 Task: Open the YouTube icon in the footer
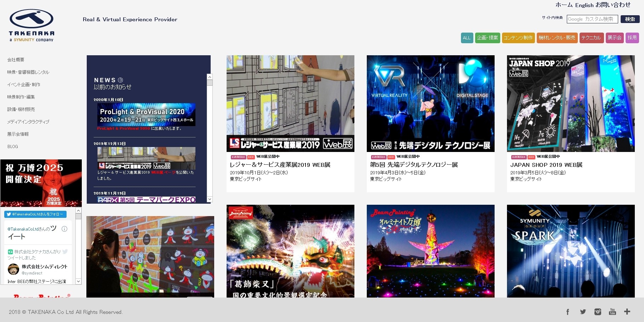pos(612,312)
